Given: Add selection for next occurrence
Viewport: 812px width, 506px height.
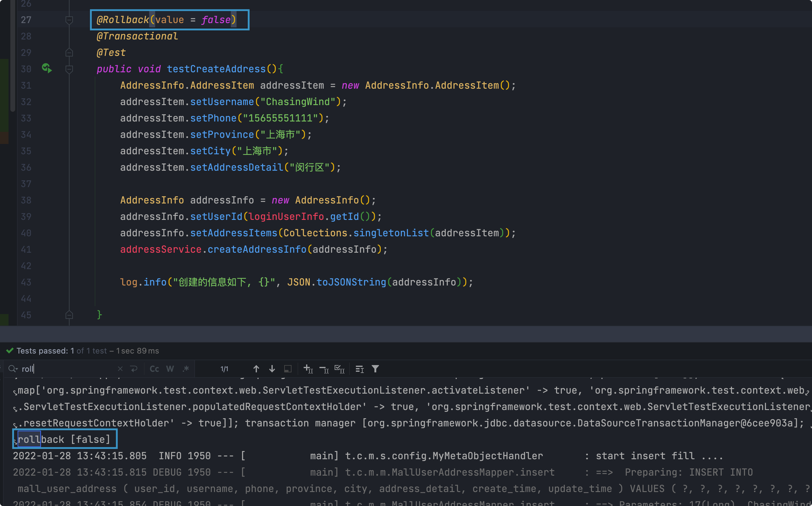Looking at the screenshot, I should point(308,369).
